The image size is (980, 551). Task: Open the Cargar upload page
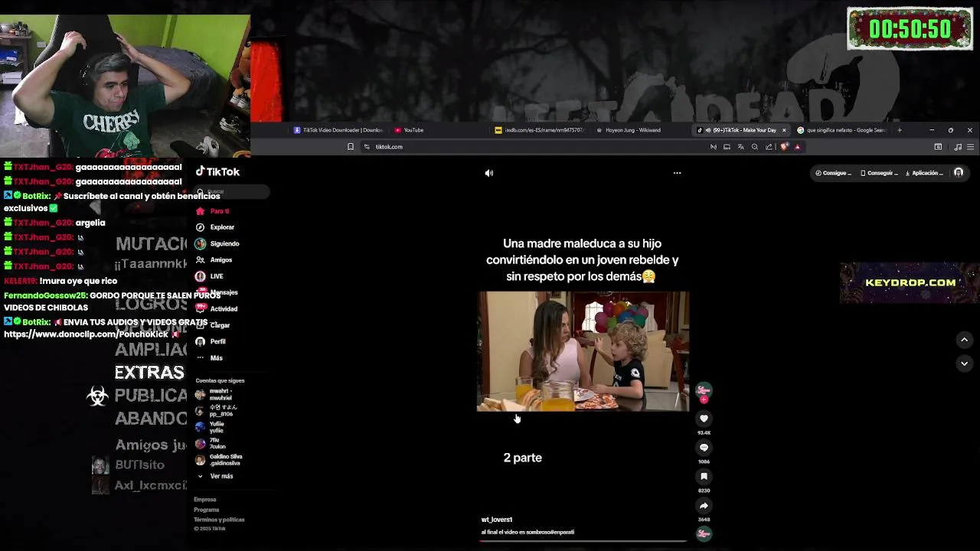coord(213,325)
